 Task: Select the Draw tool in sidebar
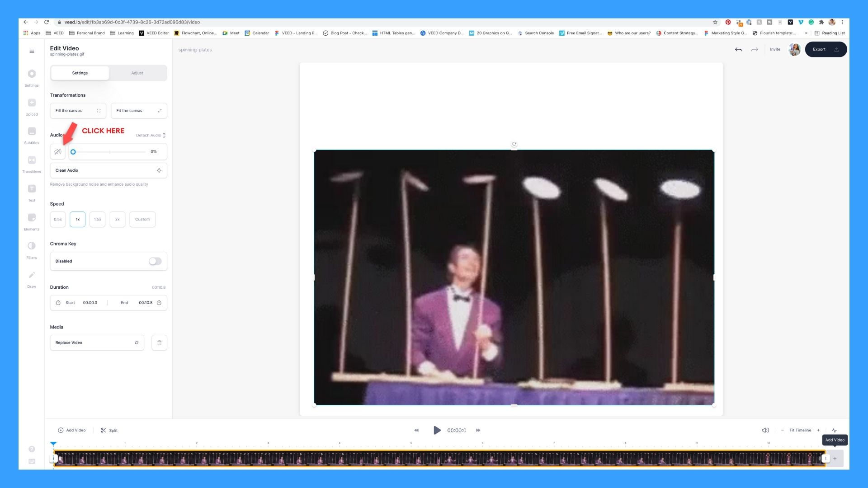pyautogui.click(x=32, y=275)
